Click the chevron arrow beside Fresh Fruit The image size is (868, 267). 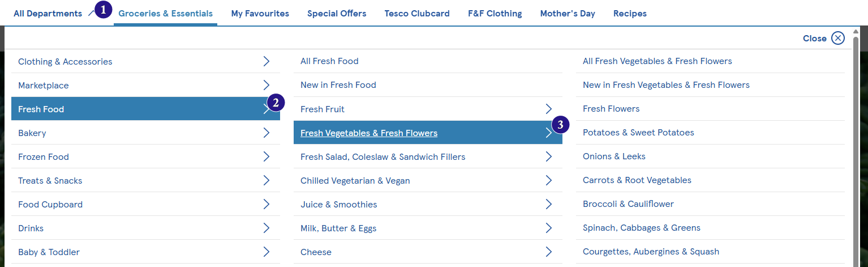coord(548,109)
